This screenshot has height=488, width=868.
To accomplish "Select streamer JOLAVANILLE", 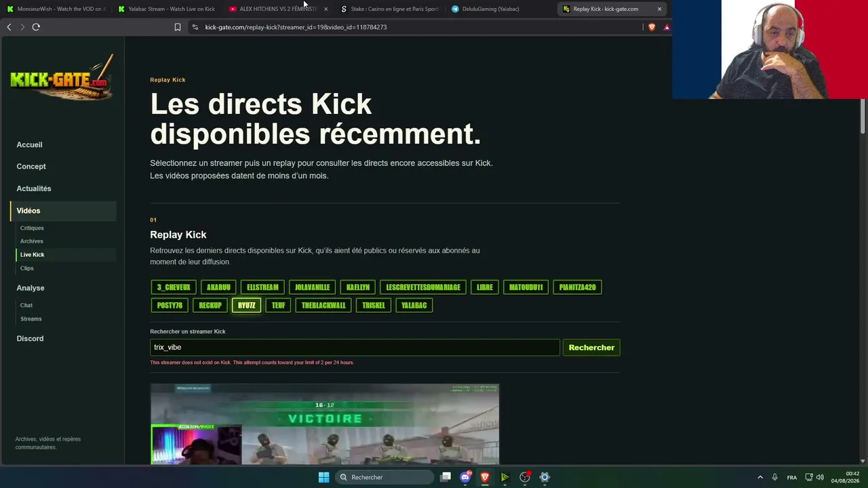I will pos(312,287).
